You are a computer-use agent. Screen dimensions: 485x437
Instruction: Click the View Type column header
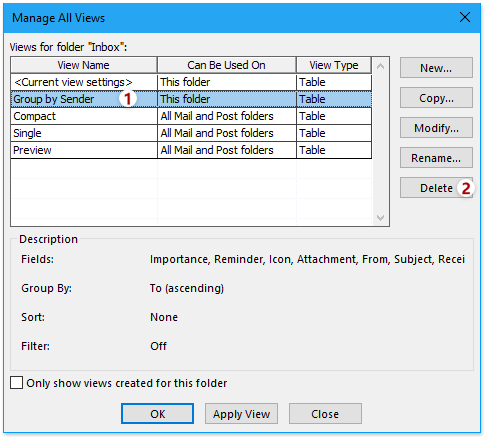(334, 65)
